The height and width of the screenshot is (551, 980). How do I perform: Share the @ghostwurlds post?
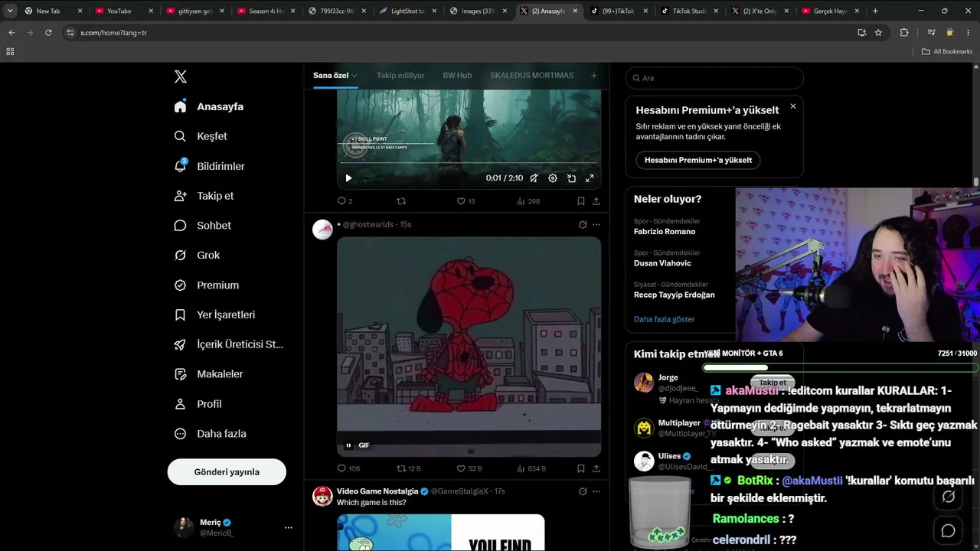[596, 468]
